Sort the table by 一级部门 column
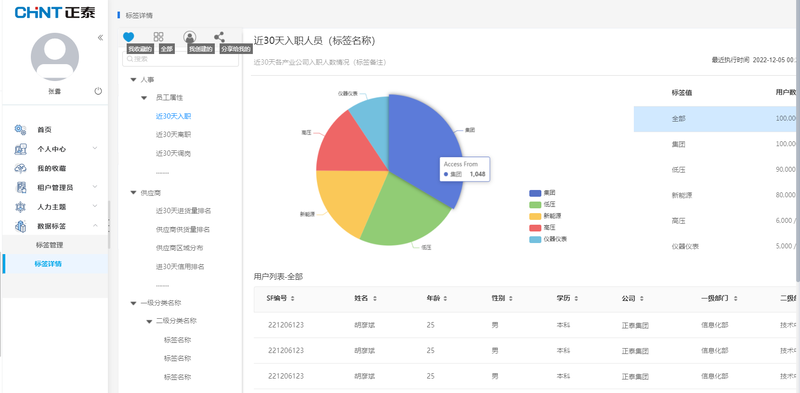 click(x=736, y=299)
